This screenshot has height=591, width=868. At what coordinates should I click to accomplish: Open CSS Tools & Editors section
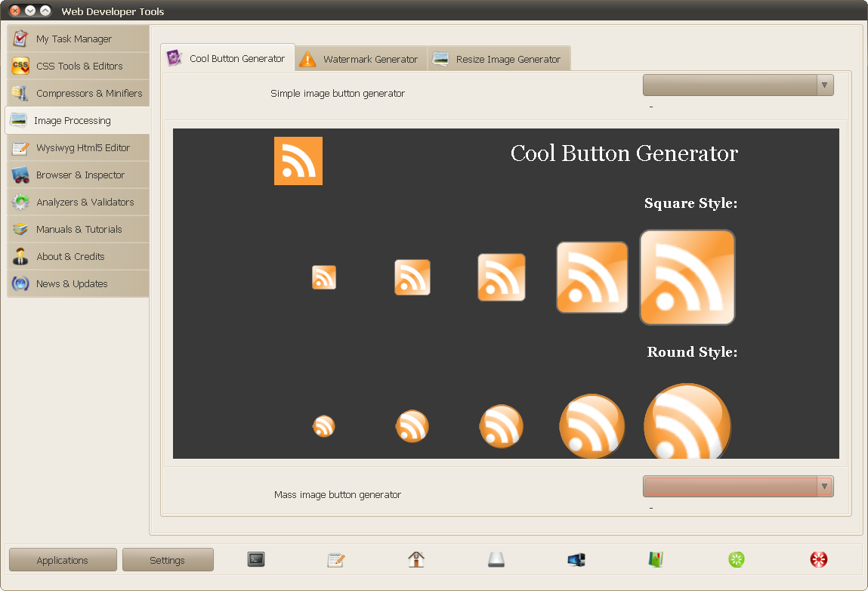pyautogui.click(x=78, y=66)
